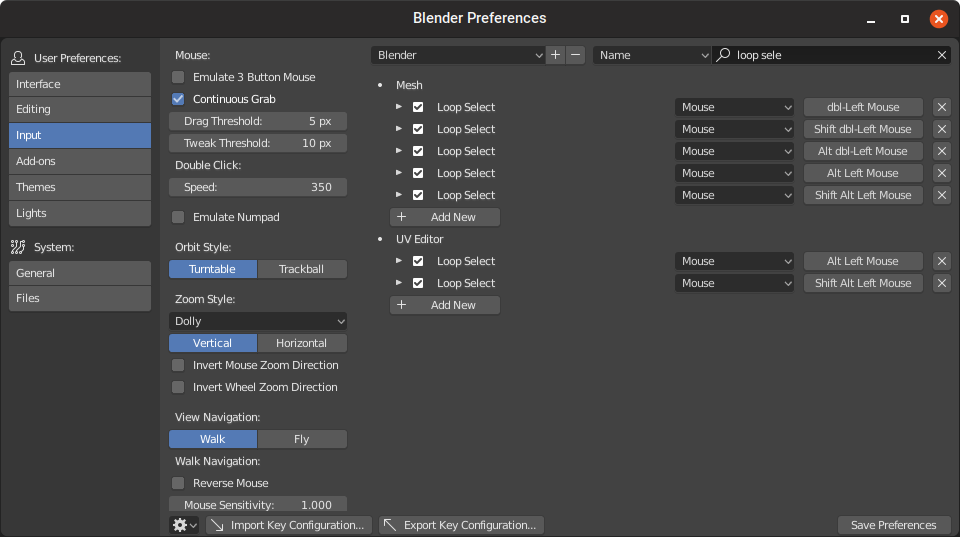Expand Loop Select entry for Shift dbl-Left Mouse
960x537 pixels.
[399, 129]
